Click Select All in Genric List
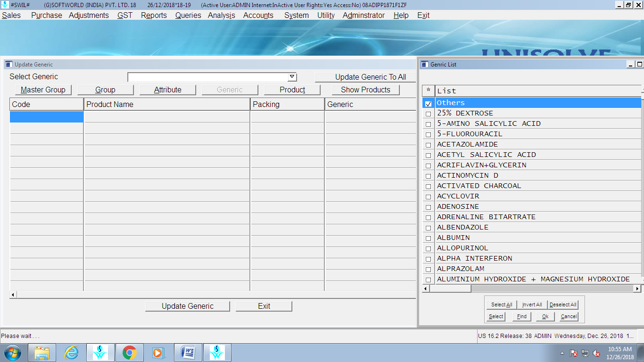This screenshot has width=644, height=362. click(x=502, y=304)
